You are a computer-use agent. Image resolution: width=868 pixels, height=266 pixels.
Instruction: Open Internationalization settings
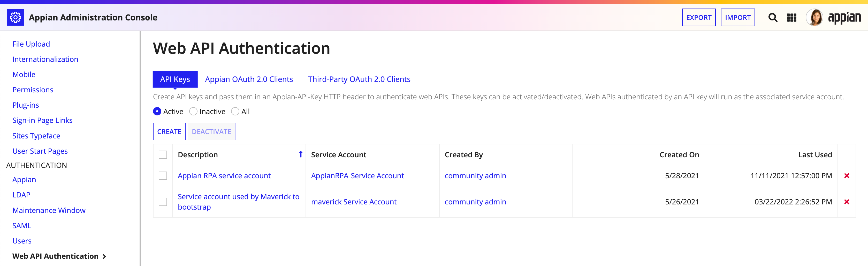tap(45, 59)
